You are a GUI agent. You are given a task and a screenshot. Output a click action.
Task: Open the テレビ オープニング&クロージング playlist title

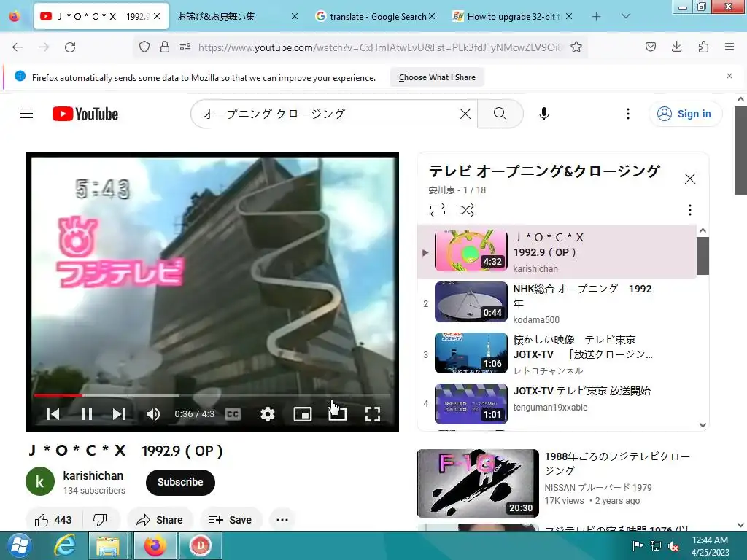(544, 171)
